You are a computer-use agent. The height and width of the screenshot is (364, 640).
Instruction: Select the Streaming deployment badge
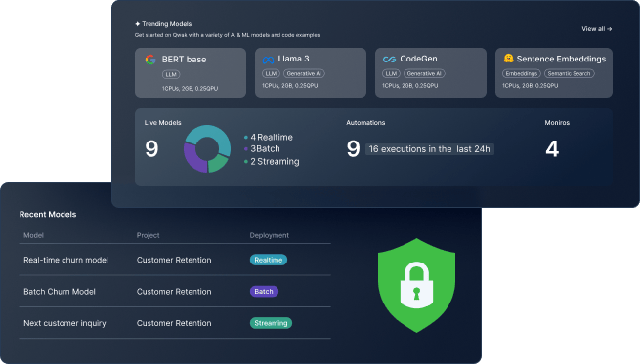(x=271, y=323)
